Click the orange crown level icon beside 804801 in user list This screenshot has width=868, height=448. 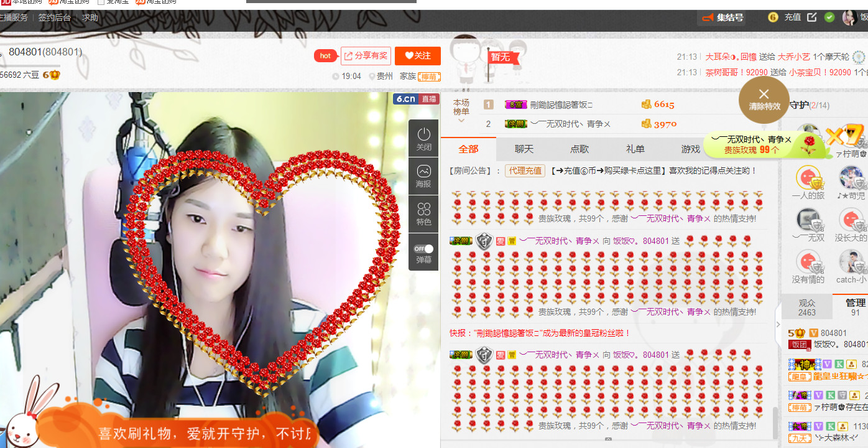pyautogui.click(x=797, y=333)
